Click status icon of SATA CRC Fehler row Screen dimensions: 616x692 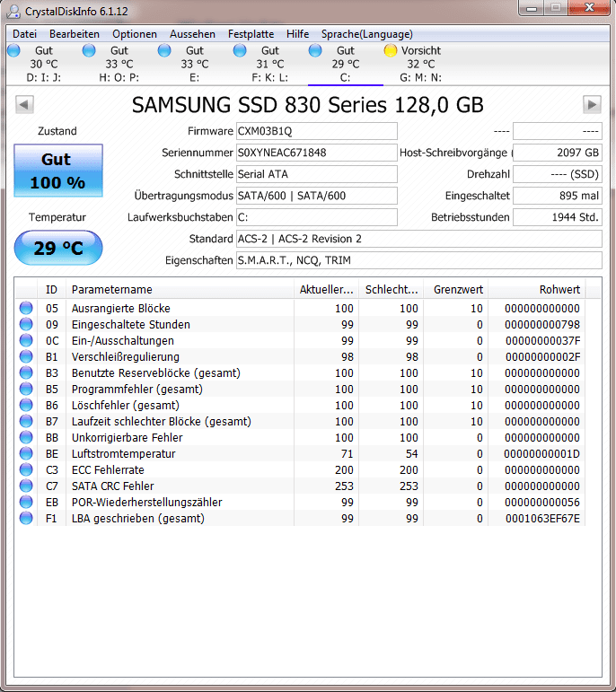pos(26,486)
